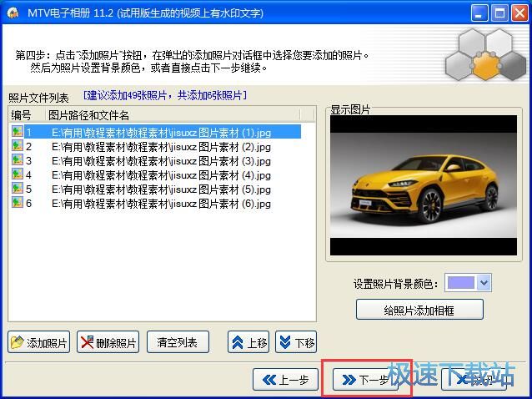532x399 pixels.
Task: Click the image icon of row 2
Action: 18,146
